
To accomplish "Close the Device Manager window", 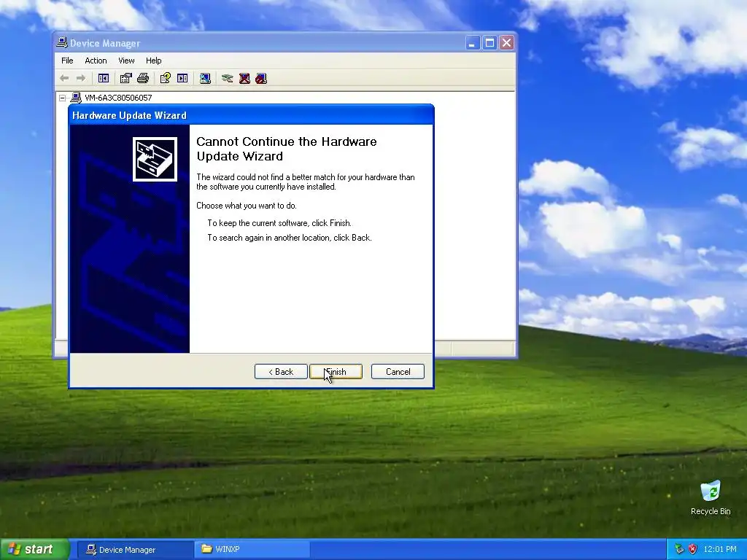I will point(507,43).
